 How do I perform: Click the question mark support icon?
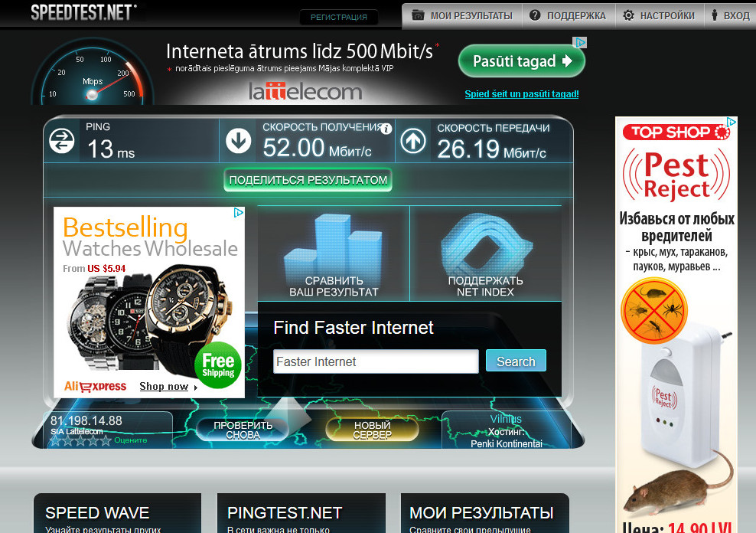[x=535, y=15]
